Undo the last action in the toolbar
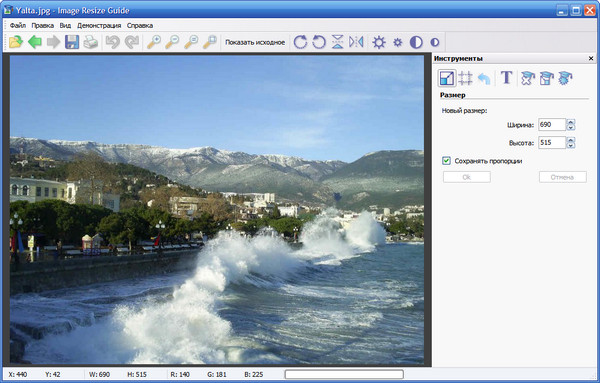This screenshot has height=383, width=600. (x=112, y=42)
